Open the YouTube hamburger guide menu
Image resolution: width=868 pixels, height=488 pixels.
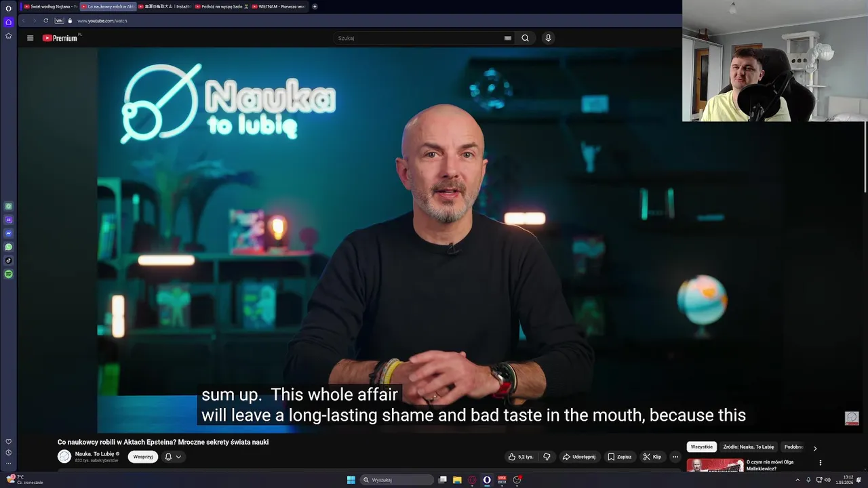[30, 38]
